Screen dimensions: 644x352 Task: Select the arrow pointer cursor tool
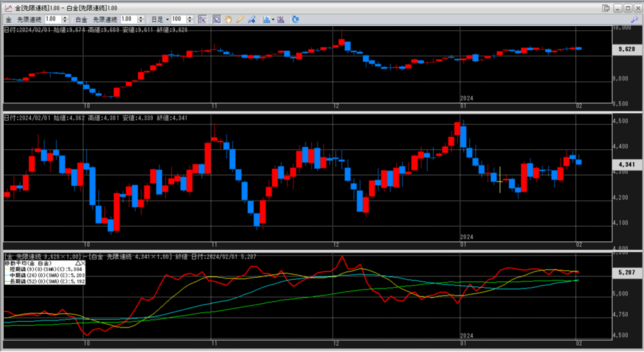coord(216,20)
